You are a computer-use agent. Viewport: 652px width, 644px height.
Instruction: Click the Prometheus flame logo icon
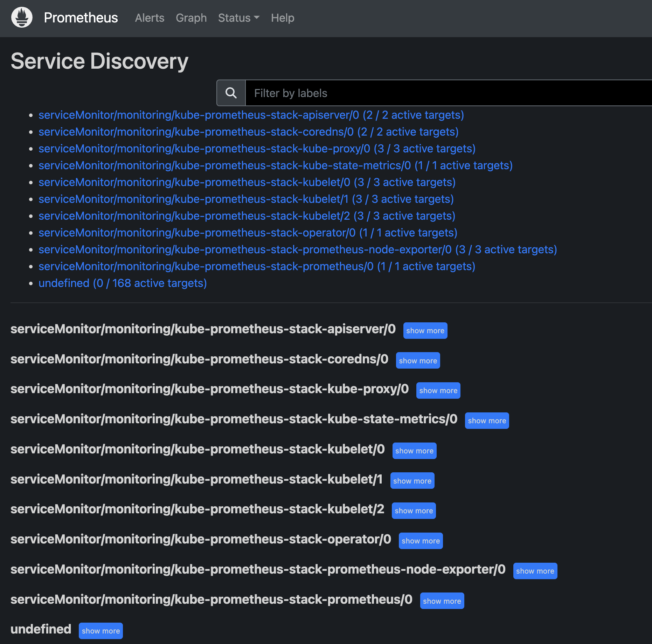pos(22,18)
